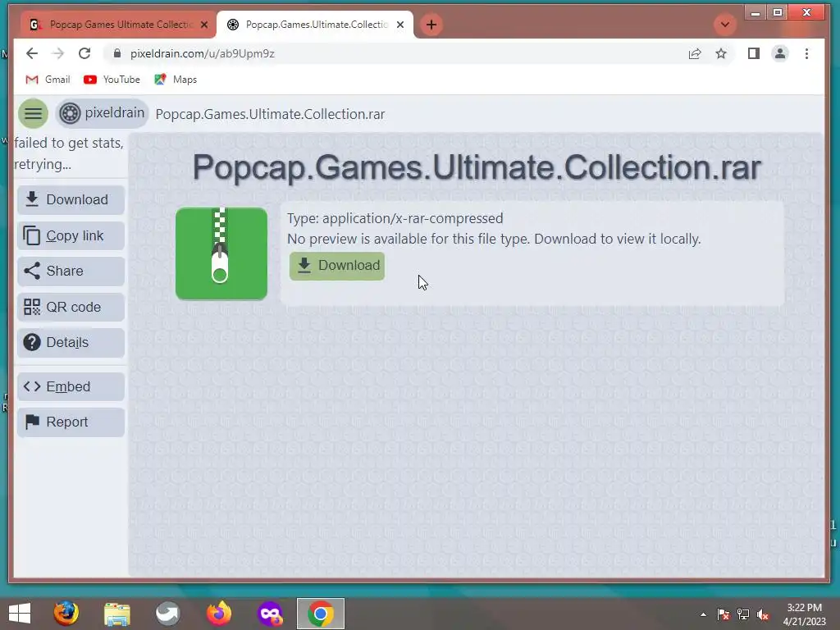Share this page via Chrome share icon

click(695, 53)
